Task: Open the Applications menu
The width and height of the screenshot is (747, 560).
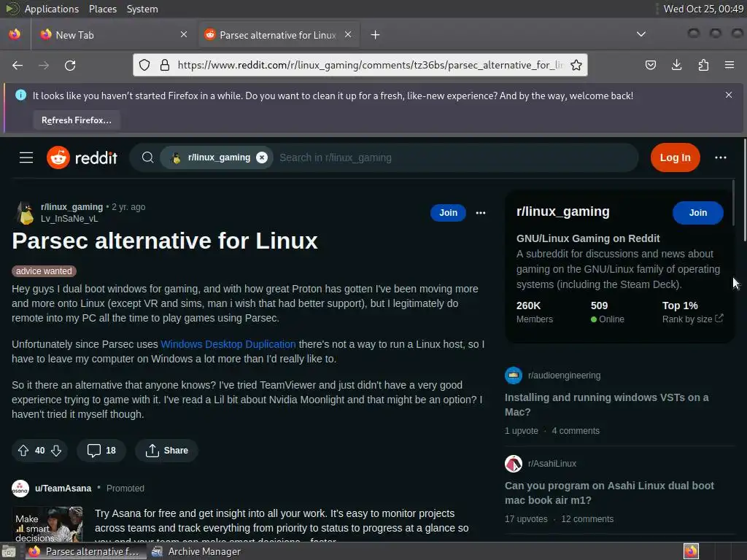Action: (x=52, y=9)
